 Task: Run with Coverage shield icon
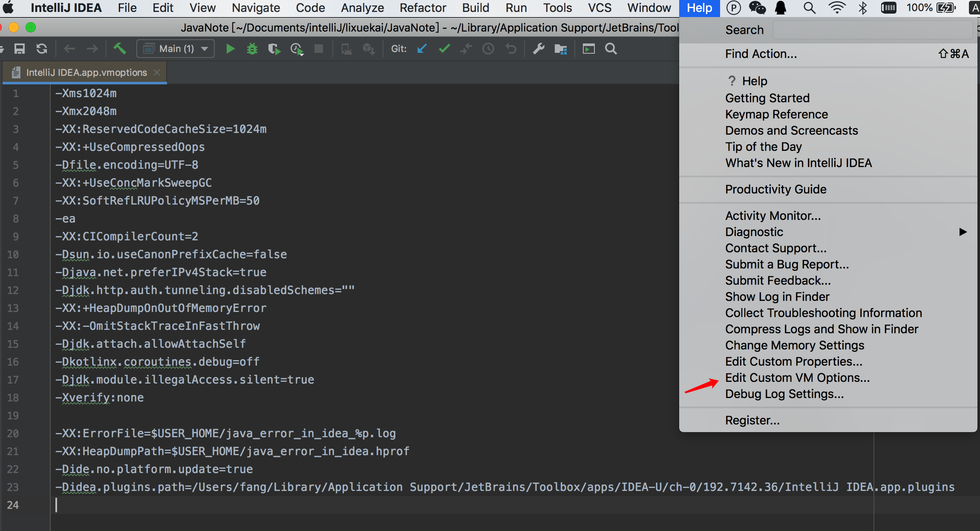click(274, 49)
